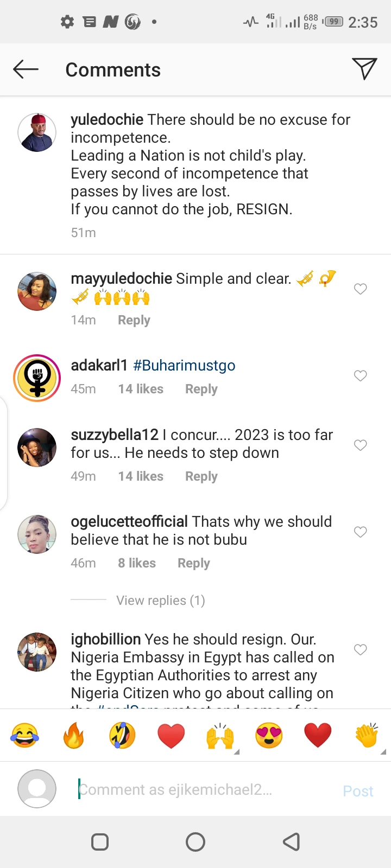Insert the fire emoji

(x=73, y=736)
